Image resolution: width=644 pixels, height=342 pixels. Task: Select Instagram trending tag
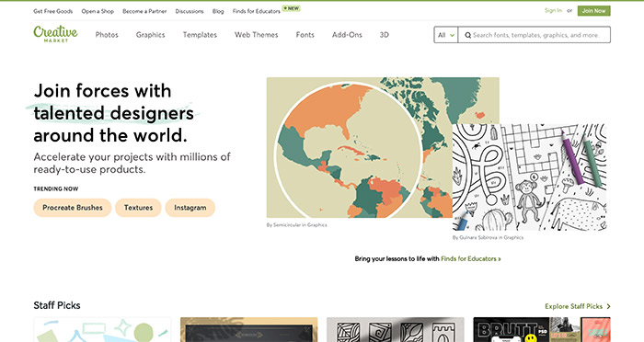(x=190, y=208)
